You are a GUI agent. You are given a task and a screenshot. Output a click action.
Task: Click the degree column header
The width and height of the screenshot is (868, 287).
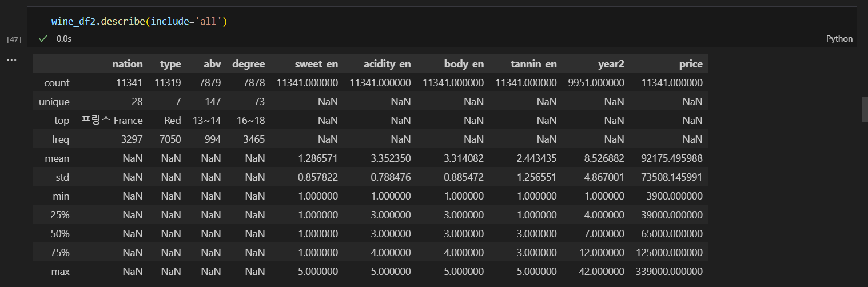pyautogui.click(x=249, y=64)
